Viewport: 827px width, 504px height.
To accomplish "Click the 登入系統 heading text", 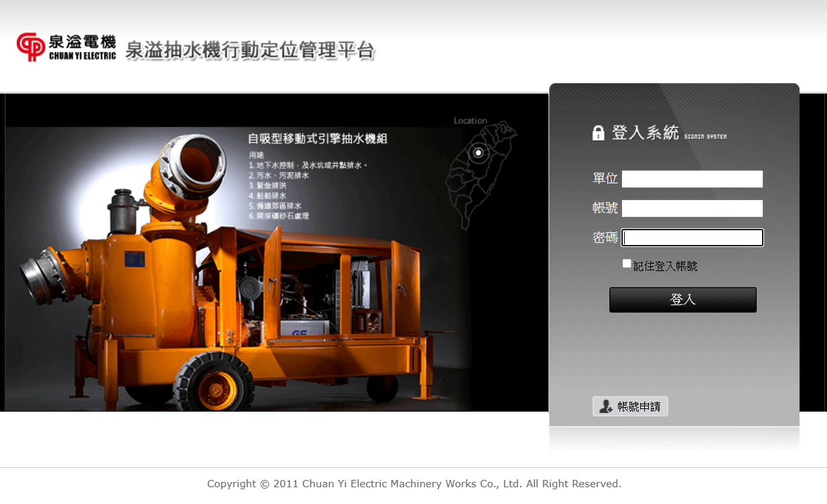I will (645, 133).
